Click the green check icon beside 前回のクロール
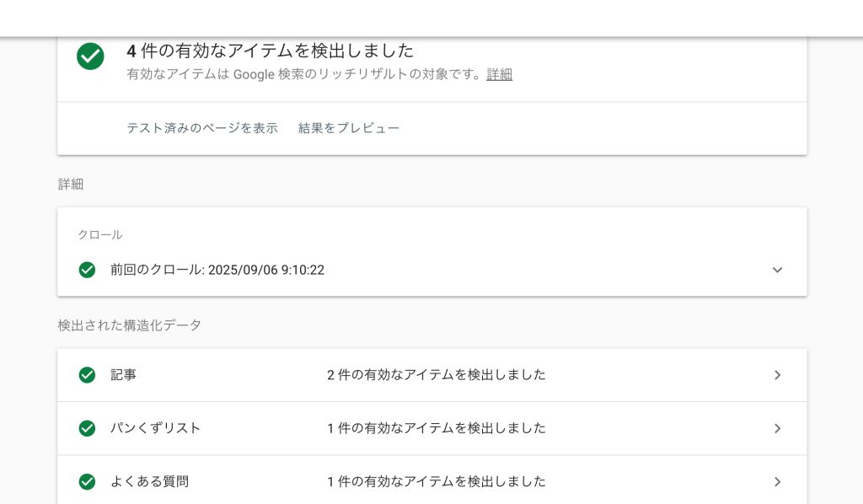Viewport: 863px width, 504px height. (87, 270)
